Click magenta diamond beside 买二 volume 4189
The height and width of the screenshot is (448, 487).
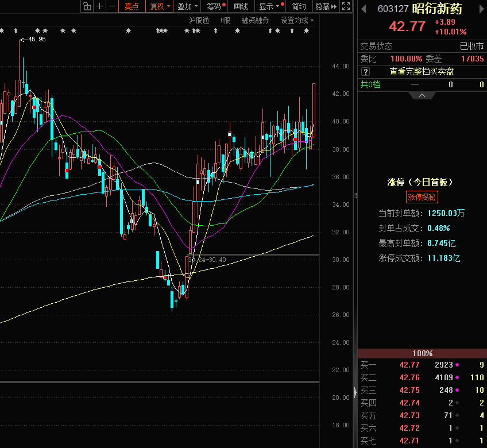(x=457, y=377)
